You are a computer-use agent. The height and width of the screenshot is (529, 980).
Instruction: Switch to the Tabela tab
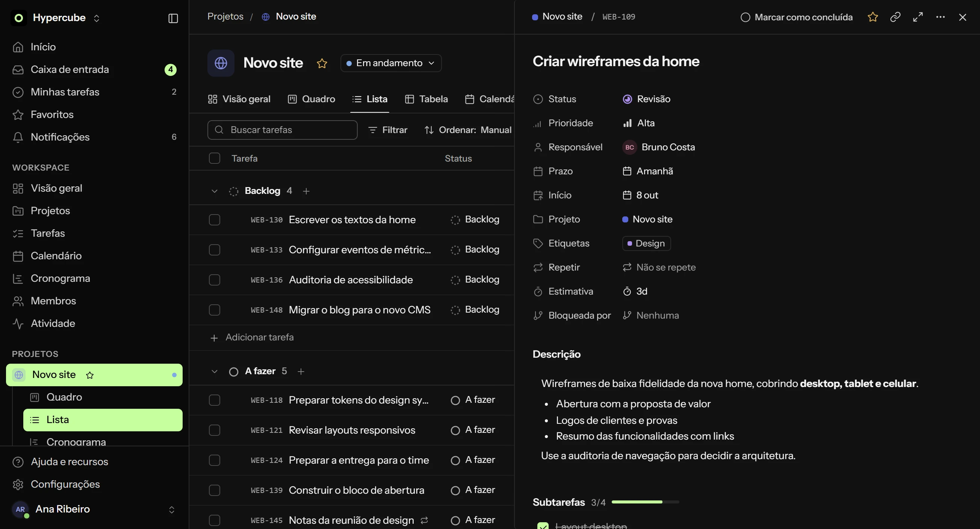pyautogui.click(x=426, y=99)
